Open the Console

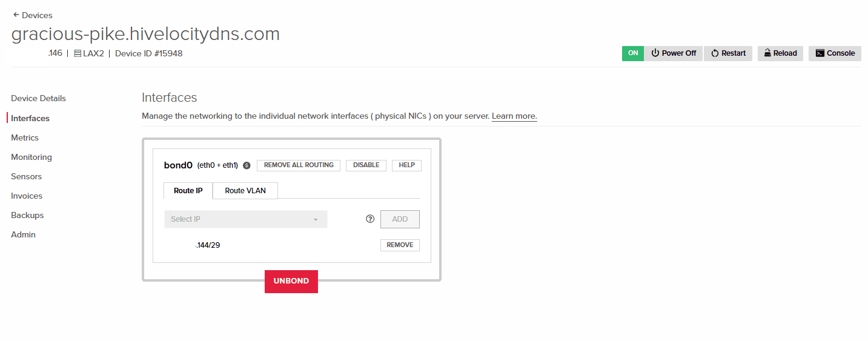[835, 53]
